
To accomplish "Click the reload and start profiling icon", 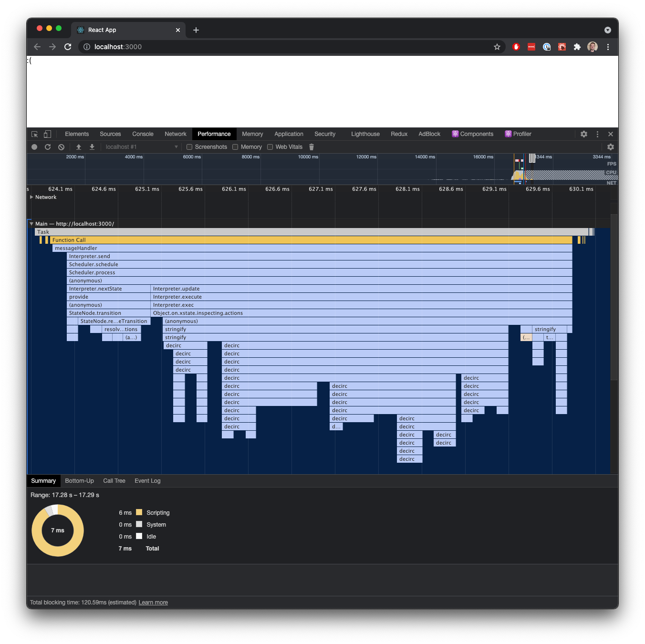I will click(x=48, y=147).
